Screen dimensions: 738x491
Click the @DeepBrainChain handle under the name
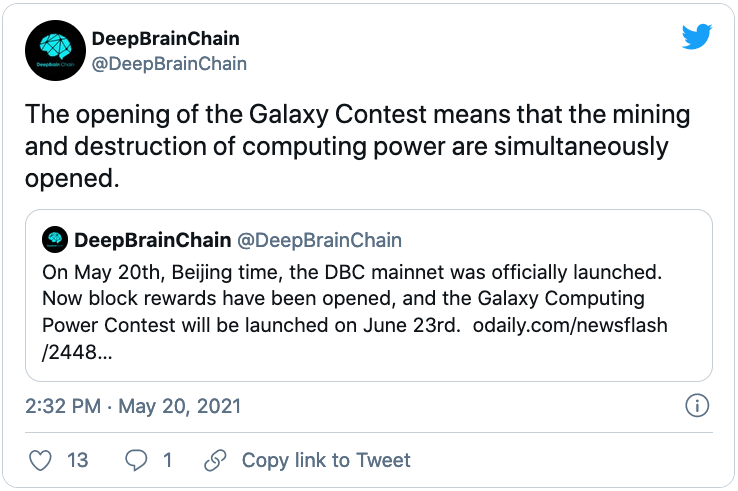click(169, 63)
